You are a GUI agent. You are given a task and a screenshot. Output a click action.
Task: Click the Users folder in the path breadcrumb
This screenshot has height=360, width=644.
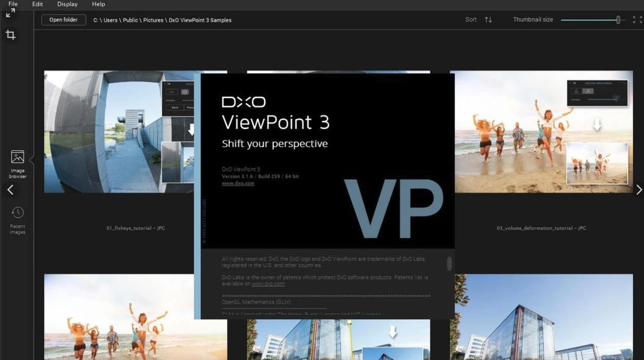tap(111, 20)
